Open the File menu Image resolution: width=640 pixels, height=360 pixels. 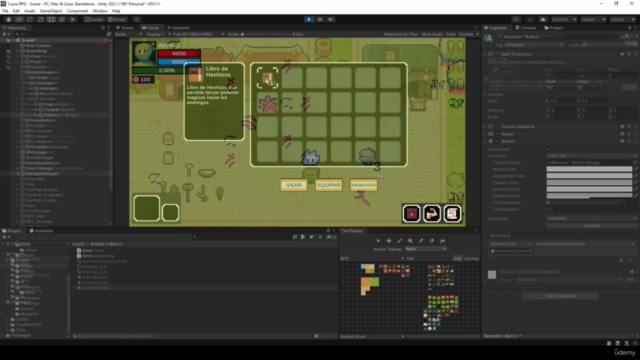pos(5,11)
